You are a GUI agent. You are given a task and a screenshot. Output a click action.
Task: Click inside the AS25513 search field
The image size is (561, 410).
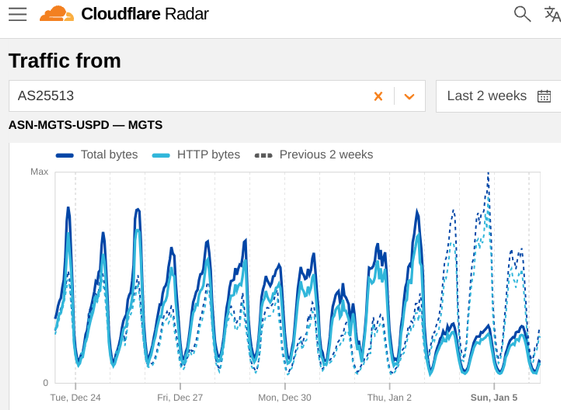click(190, 96)
